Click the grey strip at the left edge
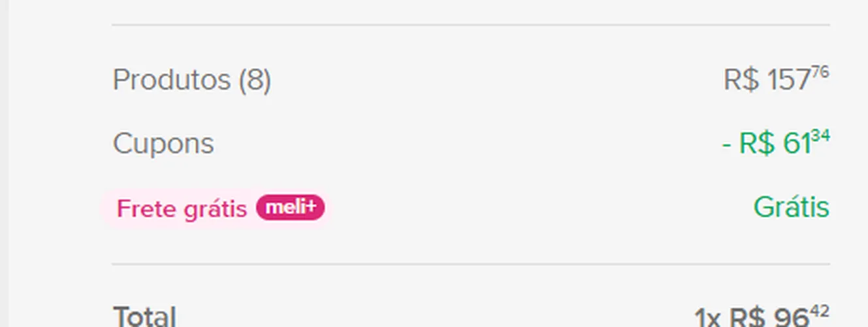 pyautogui.click(x=4, y=163)
